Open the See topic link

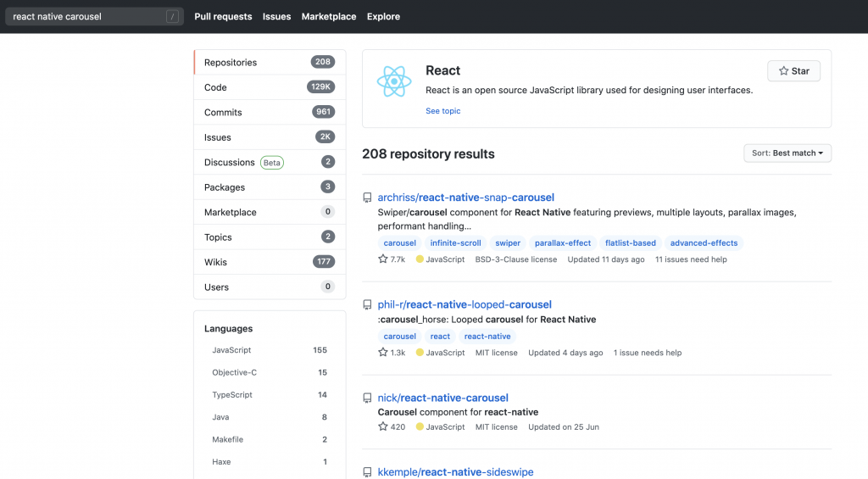pyautogui.click(x=442, y=111)
